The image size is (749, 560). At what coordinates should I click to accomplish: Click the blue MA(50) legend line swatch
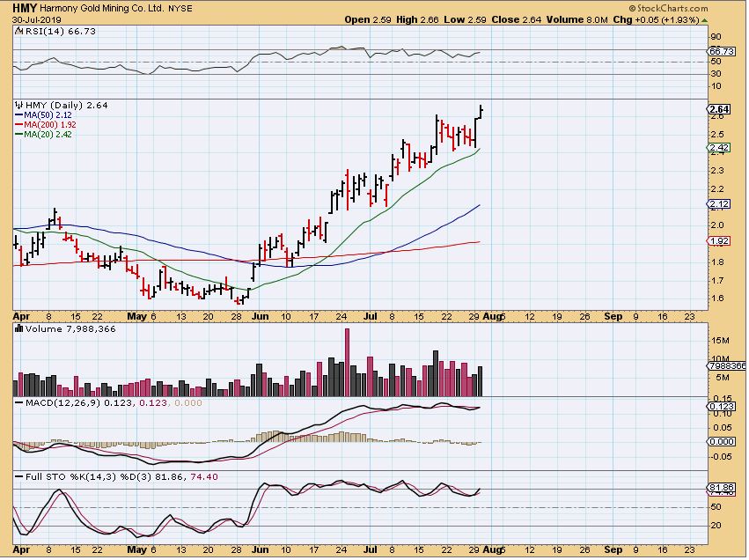click(19, 115)
